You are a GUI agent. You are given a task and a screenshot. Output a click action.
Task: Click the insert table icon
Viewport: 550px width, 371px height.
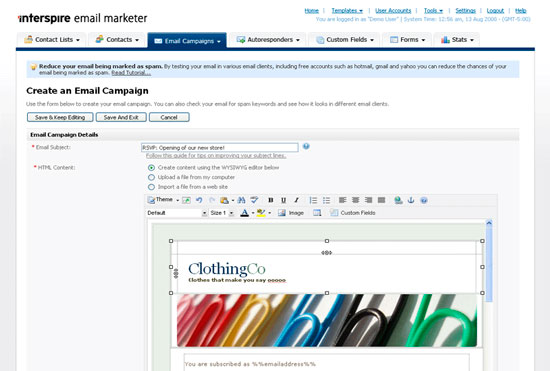point(317,213)
